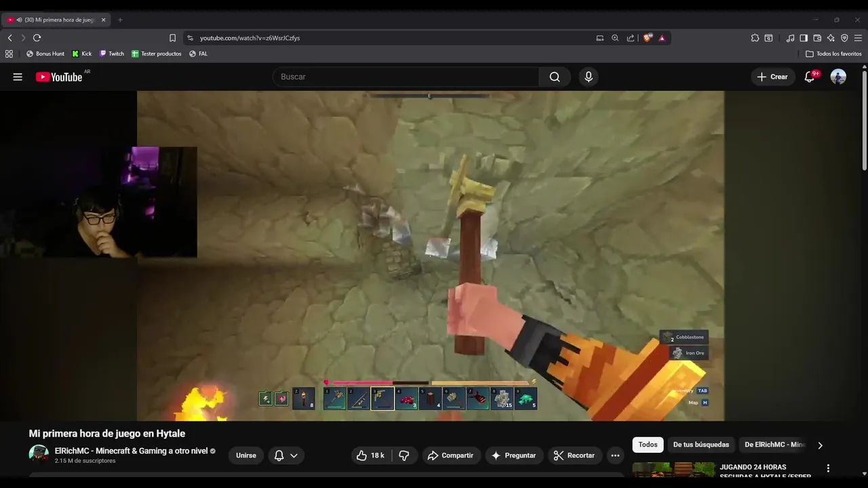This screenshot has height=488, width=868.
Task: Focus the Buscar search field
Action: tap(406, 77)
